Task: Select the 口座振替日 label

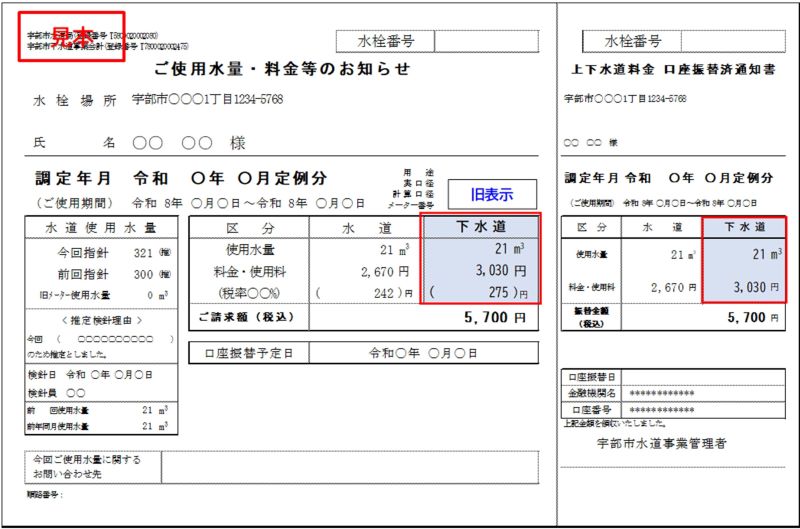Action: [x=592, y=377]
